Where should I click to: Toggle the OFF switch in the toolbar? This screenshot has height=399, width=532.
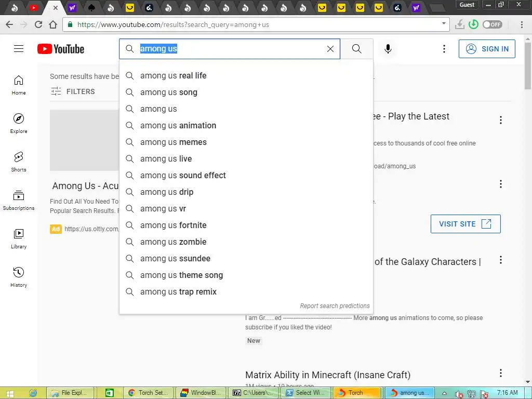[x=493, y=24]
